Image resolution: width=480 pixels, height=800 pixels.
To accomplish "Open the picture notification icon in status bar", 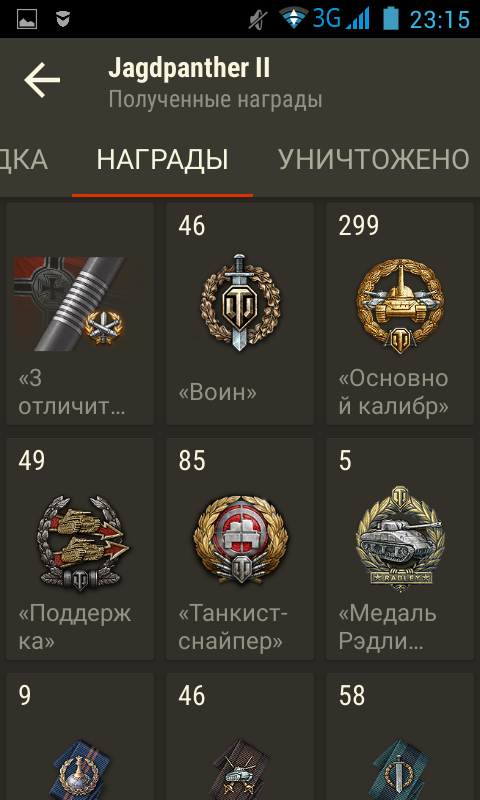I will [27, 19].
